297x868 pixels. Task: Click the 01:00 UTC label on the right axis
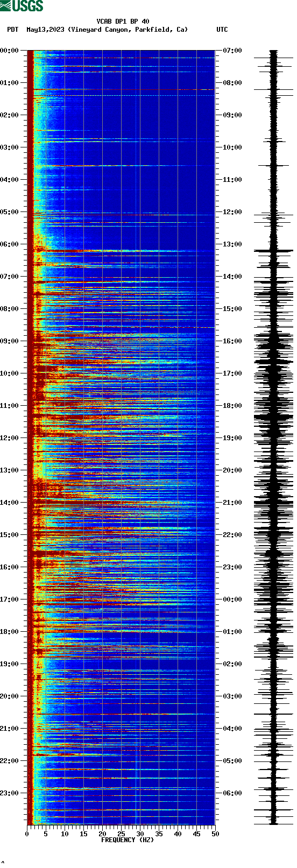point(232,632)
